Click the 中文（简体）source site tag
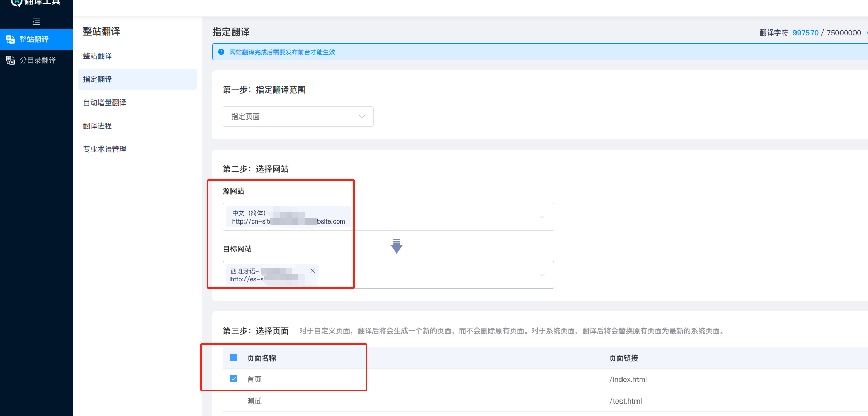The image size is (868, 416). 288,217
